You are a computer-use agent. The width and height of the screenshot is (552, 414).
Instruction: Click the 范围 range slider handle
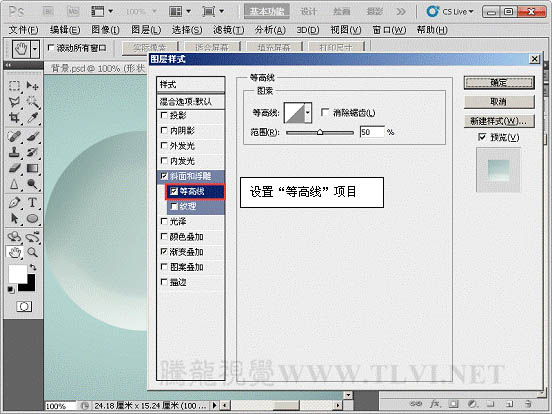tap(320, 132)
